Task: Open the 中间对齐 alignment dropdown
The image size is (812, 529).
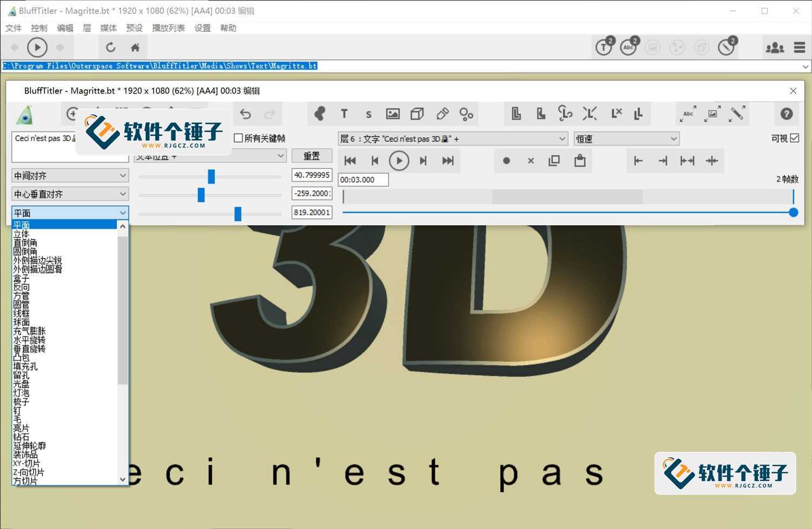Action: pos(70,176)
